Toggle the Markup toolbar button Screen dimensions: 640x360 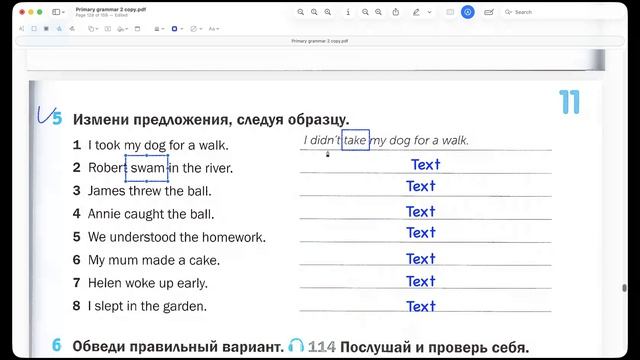tap(468, 12)
